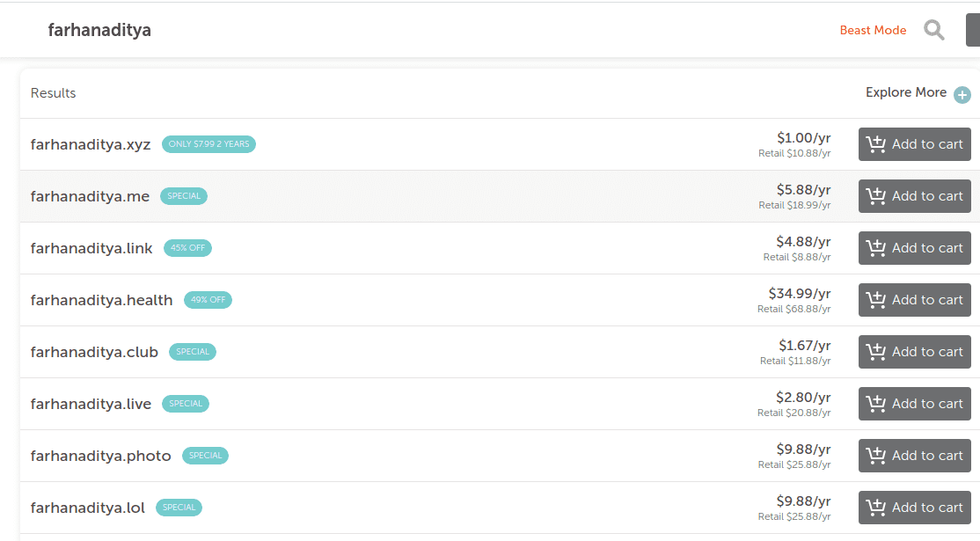Viewport: 980px width, 541px height.
Task: Toggle Beast Mode
Action: coord(873,31)
